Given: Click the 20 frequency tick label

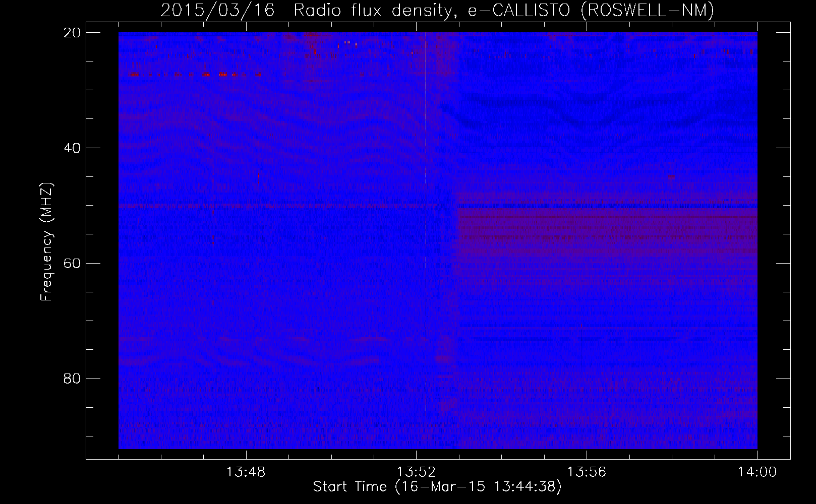Looking at the screenshot, I should coord(72,33).
